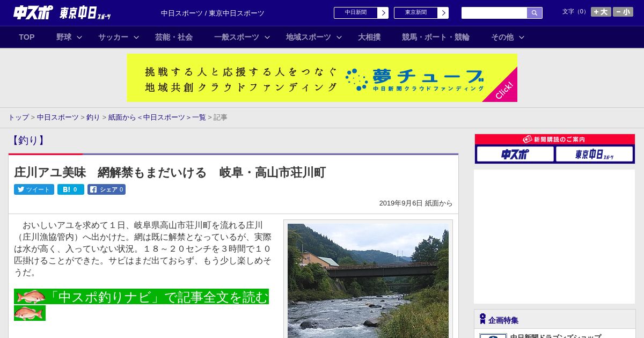Viewport: 644px width, 338px height.
Task: Open the 一般スポーツ menu item
Action: coord(237,37)
